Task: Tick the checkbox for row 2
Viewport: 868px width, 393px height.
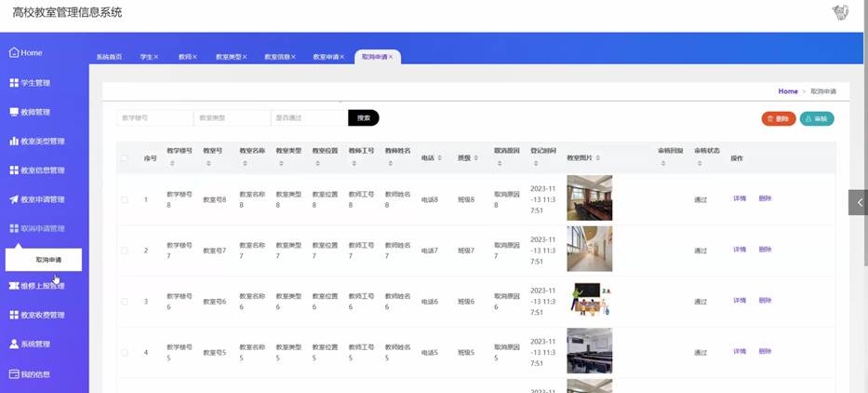Action: point(125,251)
